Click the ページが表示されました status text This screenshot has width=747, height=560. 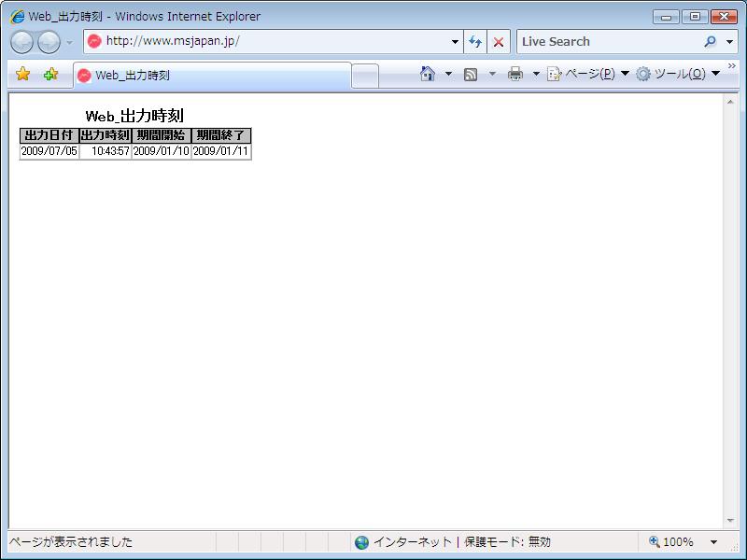(x=71, y=542)
